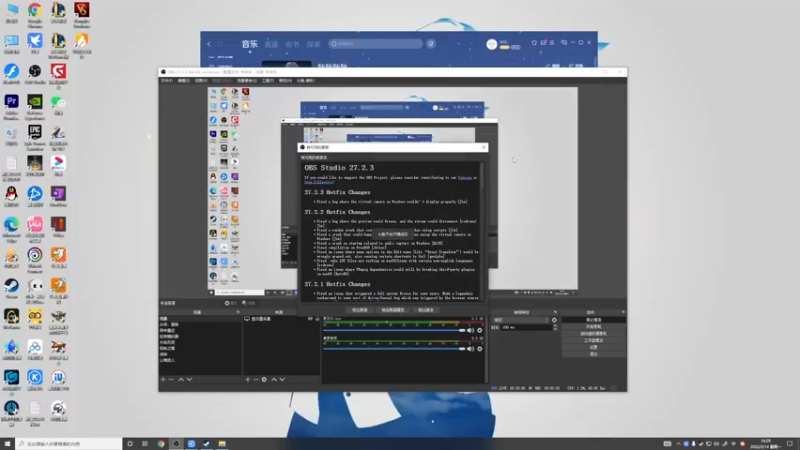The width and height of the screenshot is (800, 450).
Task: Open the Edit menu in OBS
Action: (184, 81)
